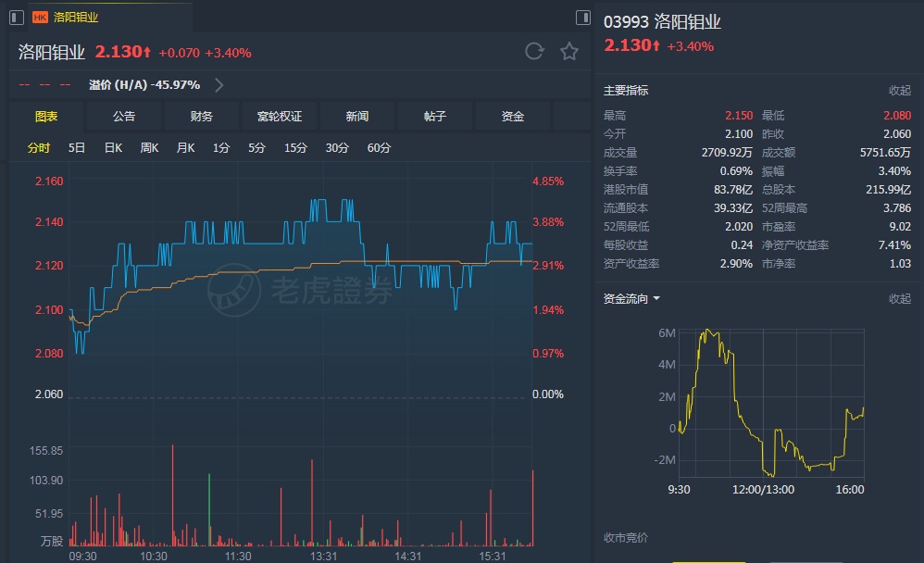The width and height of the screenshot is (924, 563).
Task: Click the 溢价 (H/A) -45.97% label
Action: pos(144,85)
